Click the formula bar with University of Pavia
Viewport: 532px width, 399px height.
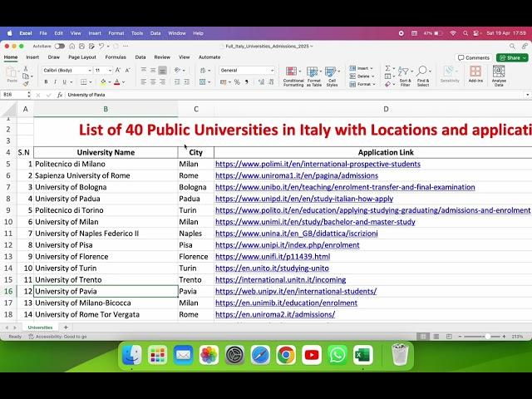(295, 95)
